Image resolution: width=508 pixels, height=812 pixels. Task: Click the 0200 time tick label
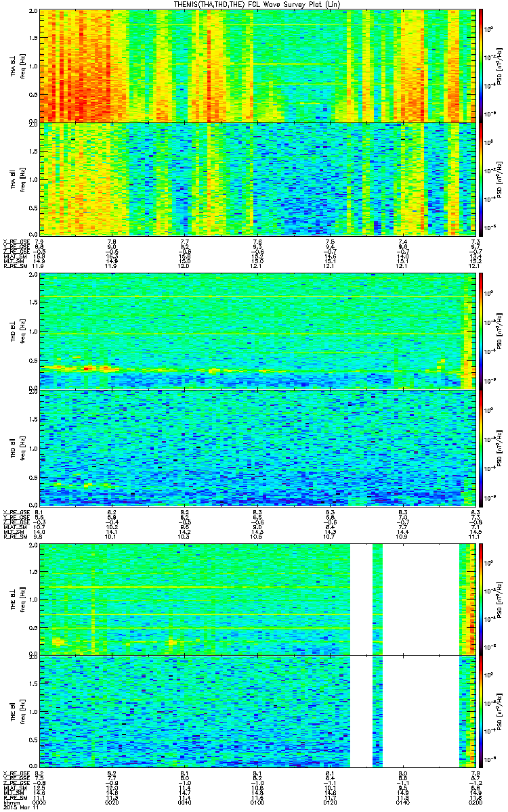pyautogui.click(x=475, y=803)
